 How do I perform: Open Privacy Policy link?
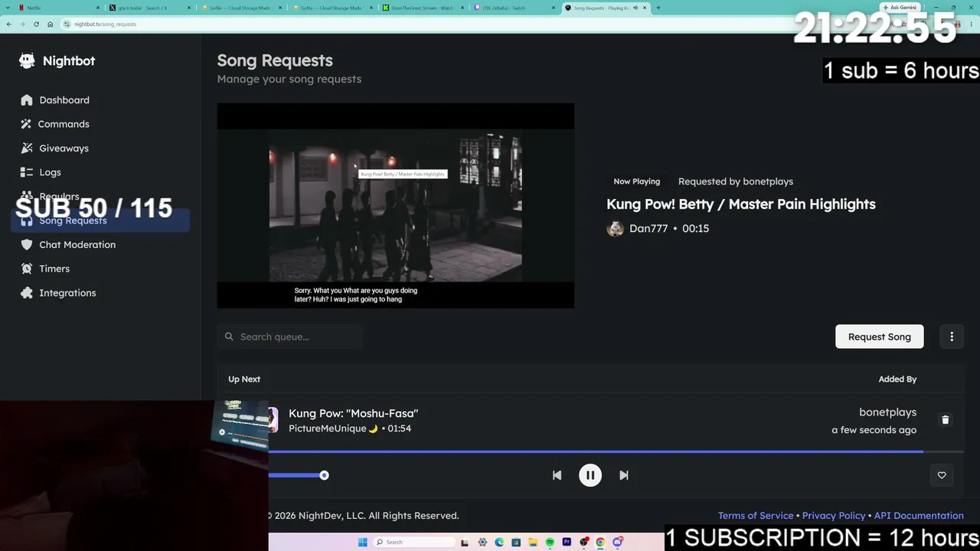[834, 516]
